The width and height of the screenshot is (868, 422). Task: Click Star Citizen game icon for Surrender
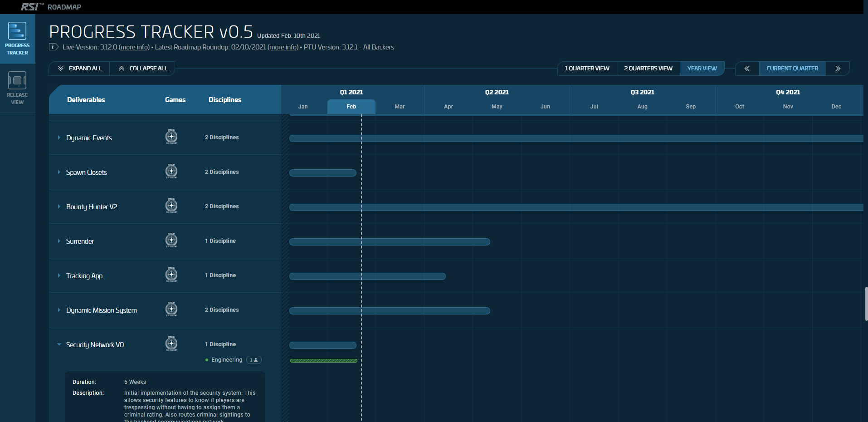pyautogui.click(x=171, y=240)
